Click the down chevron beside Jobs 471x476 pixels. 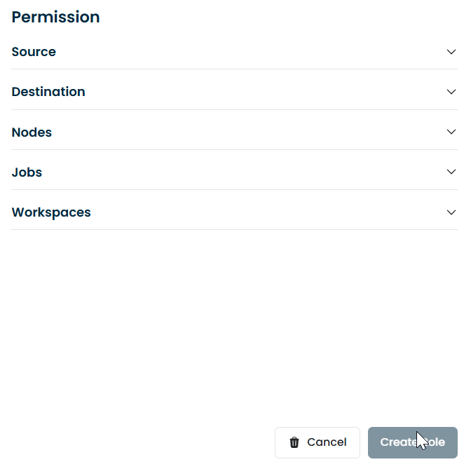tap(451, 172)
